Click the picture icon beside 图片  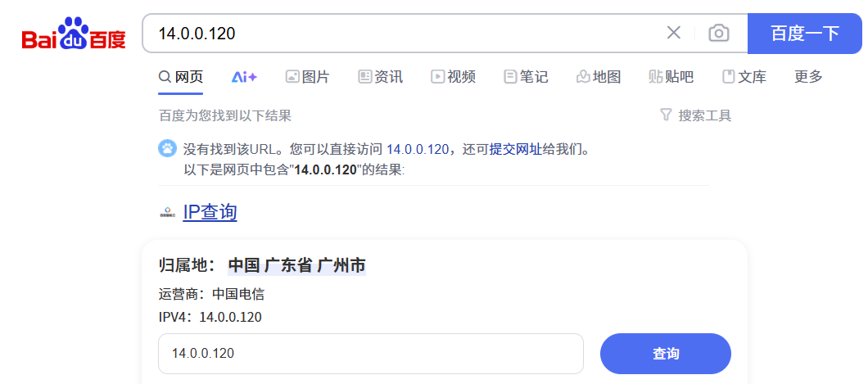[x=292, y=77]
